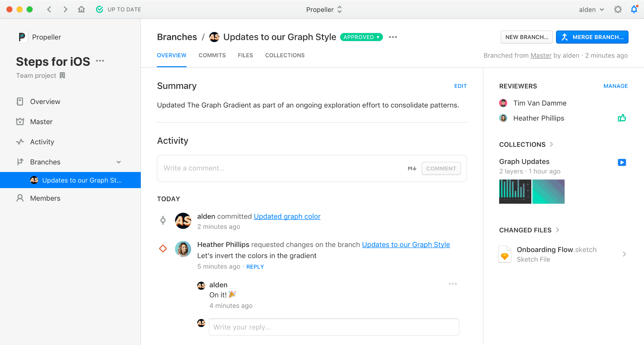Click the graph gradient color thumbnail
The width and height of the screenshot is (644, 345).
click(549, 191)
